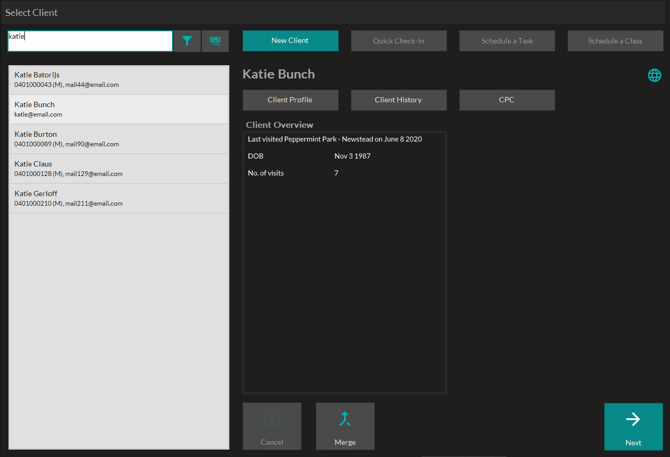Open the CPC tab

click(x=507, y=100)
